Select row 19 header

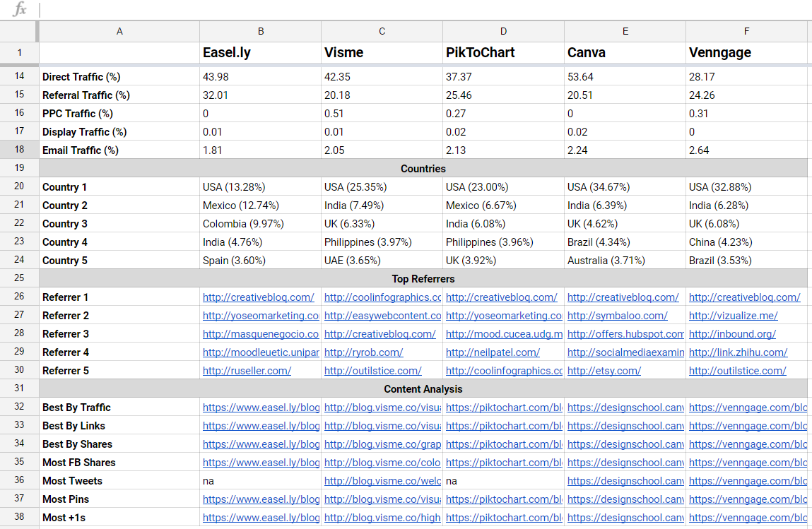tap(19, 167)
